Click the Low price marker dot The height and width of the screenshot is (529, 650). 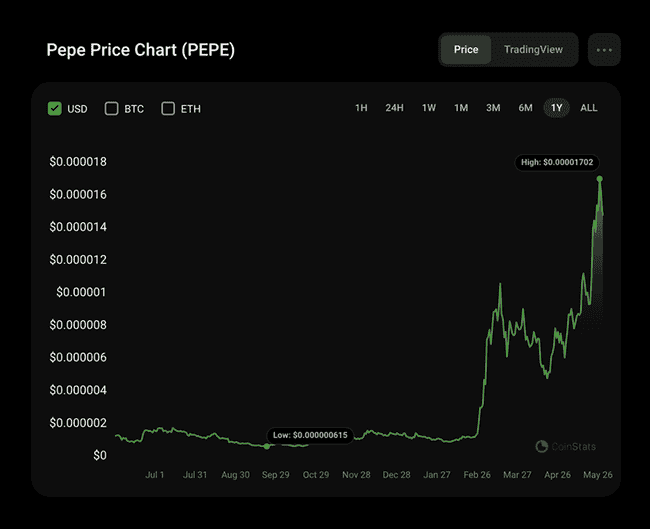pyautogui.click(x=267, y=445)
